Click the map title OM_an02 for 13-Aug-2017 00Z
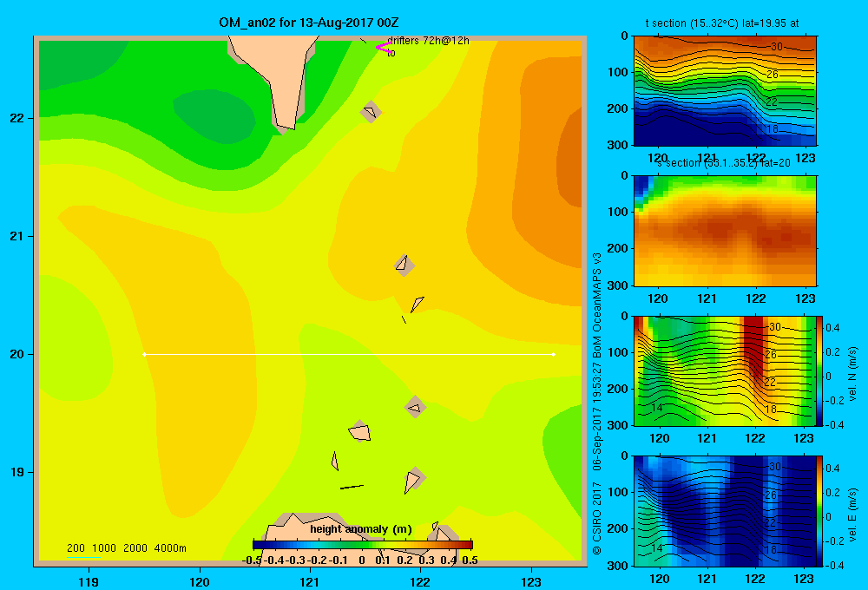The height and width of the screenshot is (590, 868). 309,23
